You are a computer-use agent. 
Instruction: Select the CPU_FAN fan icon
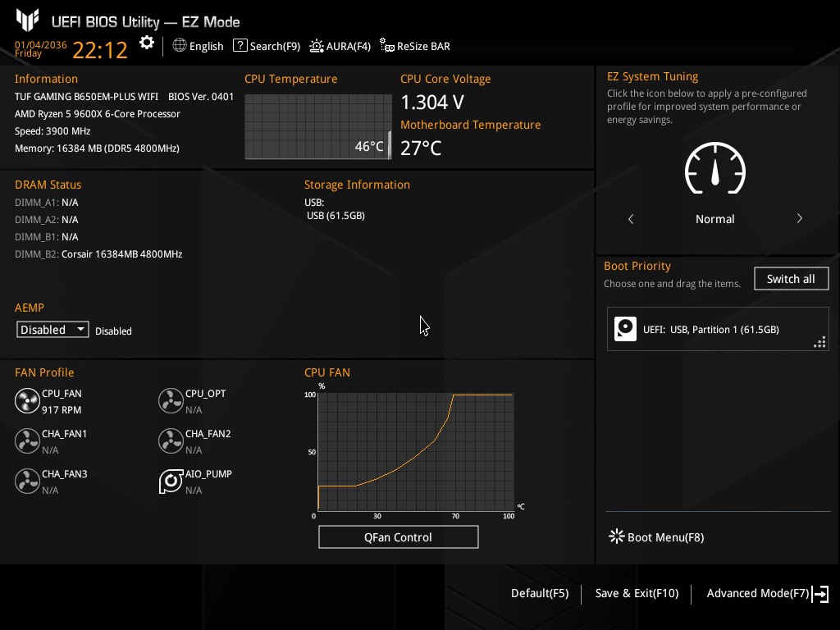[27, 400]
